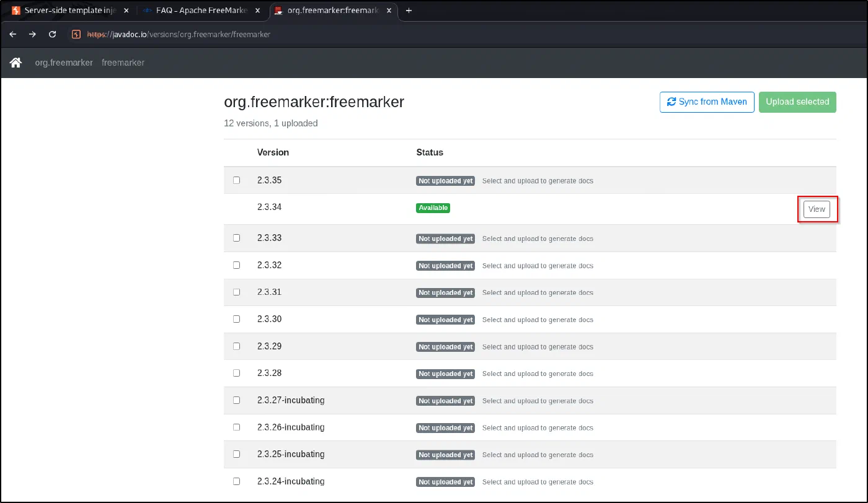Check the box for version 2.3.33
The width and height of the screenshot is (868, 503).
coord(236,238)
